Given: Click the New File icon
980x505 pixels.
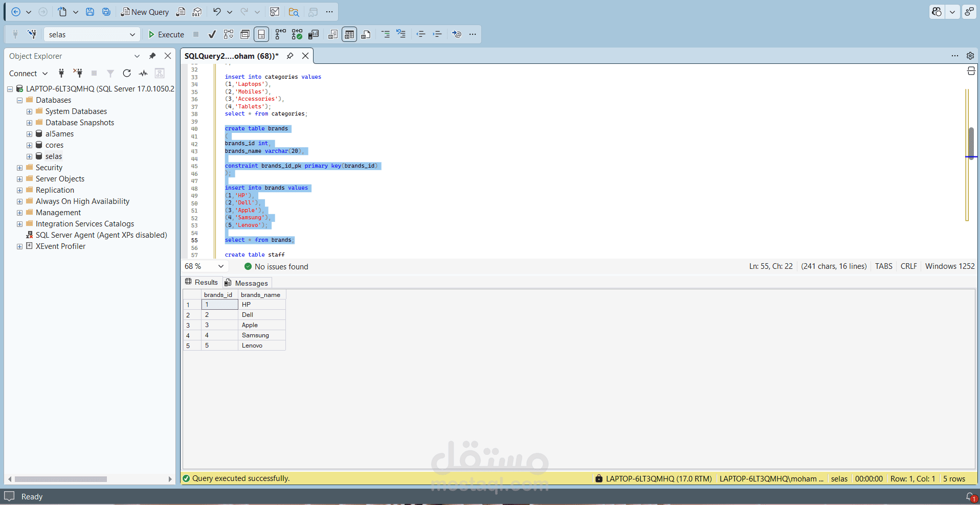Looking at the screenshot, I should coord(62,12).
